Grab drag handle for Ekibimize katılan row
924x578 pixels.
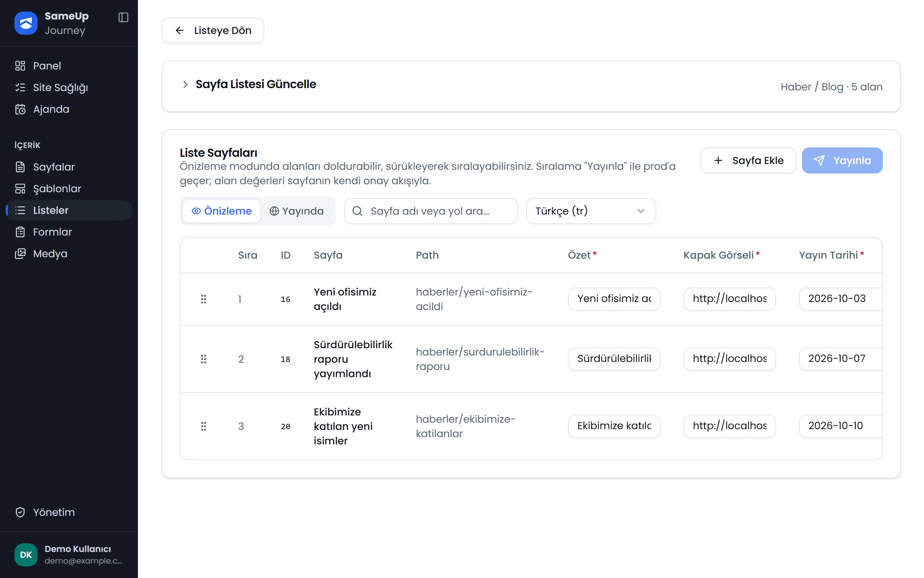(204, 426)
